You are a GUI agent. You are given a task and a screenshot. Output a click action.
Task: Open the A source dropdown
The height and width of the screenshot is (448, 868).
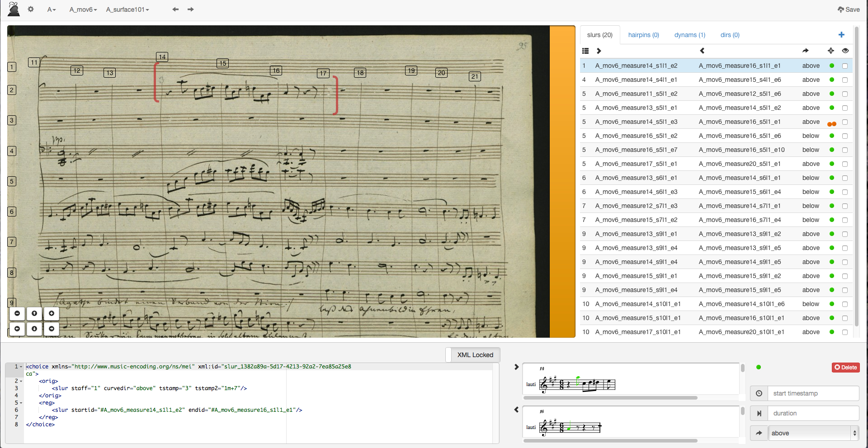[52, 9]
